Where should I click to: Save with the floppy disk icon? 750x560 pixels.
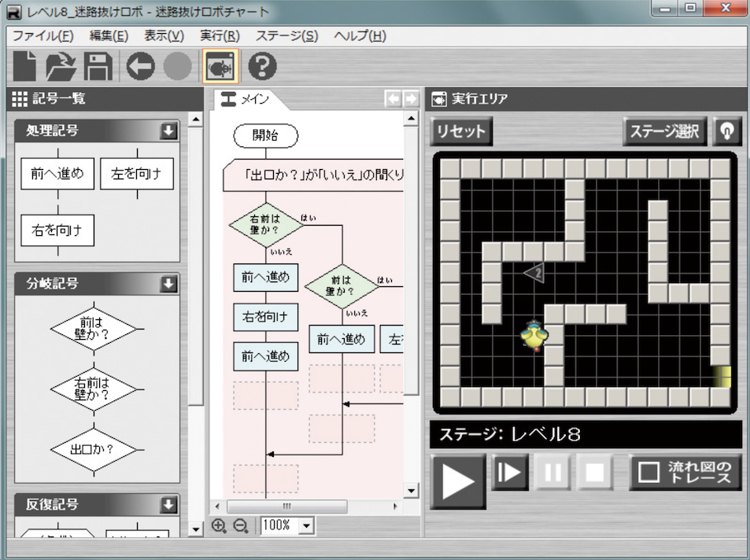pos(98,66)
